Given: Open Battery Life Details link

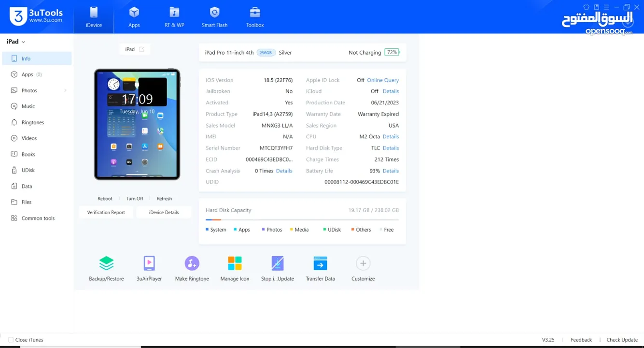Looking at the screenshot, I should tap(391, 171).
